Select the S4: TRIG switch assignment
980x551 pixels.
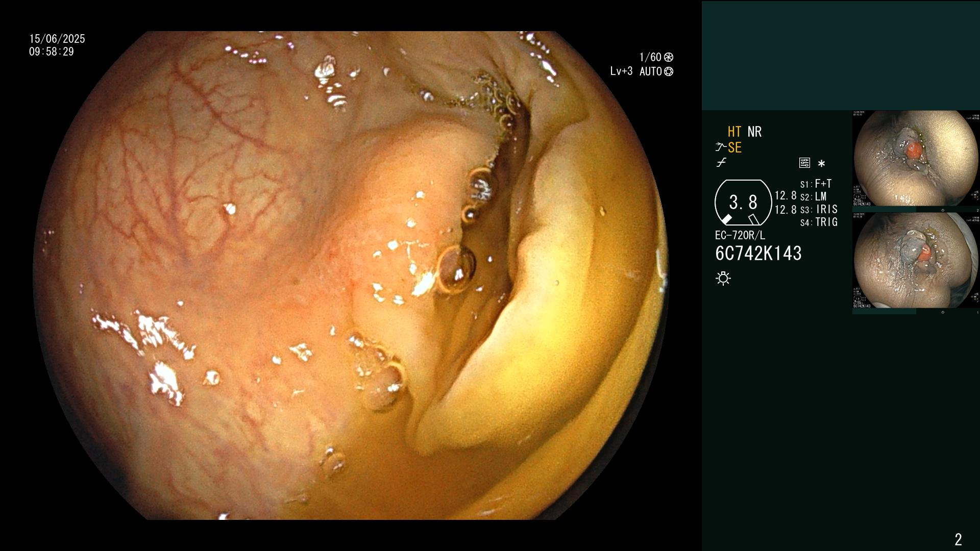click(819, 222)
